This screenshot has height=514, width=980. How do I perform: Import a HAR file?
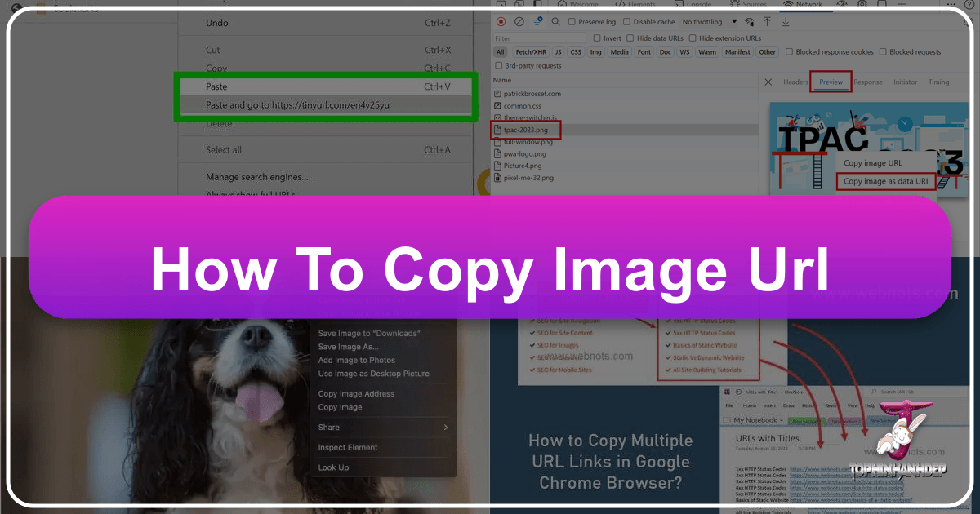(768, 22)
